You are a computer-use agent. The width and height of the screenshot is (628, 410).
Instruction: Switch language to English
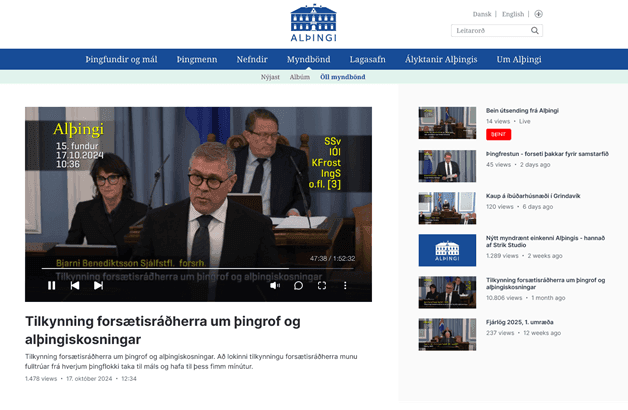tap(513, 14)
